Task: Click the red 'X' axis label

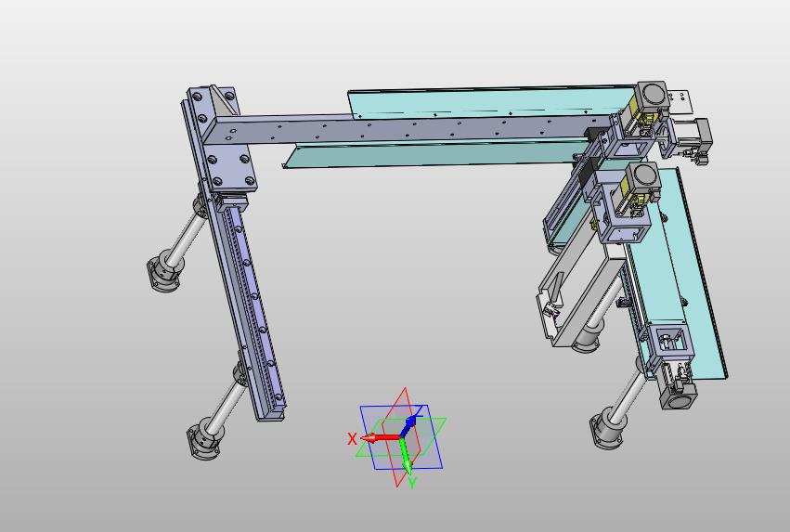Action: point(352,439)
